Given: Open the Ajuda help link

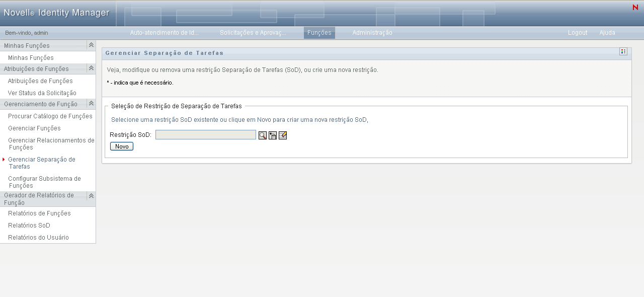Looking at the screenshot, I should click(x=607, y=33).
